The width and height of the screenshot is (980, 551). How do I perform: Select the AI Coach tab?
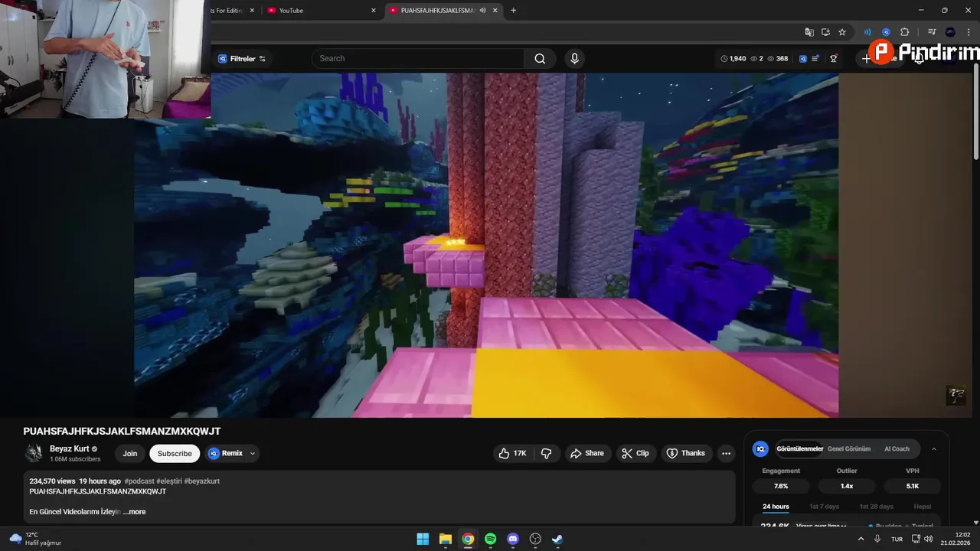click(x=897, y=449)
